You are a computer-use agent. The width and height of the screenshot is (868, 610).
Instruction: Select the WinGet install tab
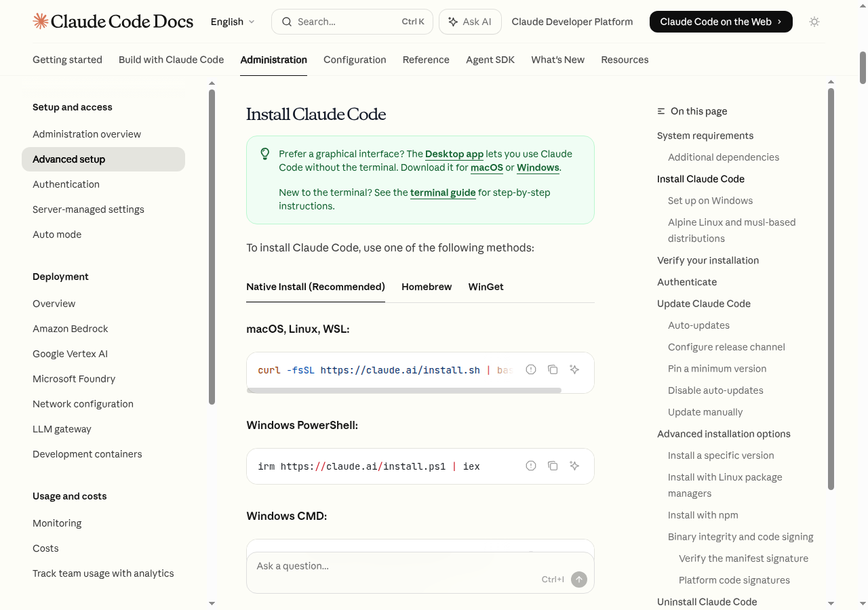[486, 287]
